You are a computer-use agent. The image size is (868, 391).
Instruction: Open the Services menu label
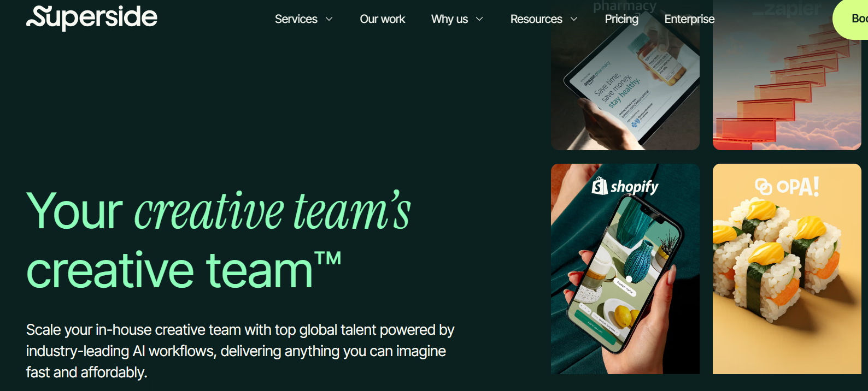[296, 19]
